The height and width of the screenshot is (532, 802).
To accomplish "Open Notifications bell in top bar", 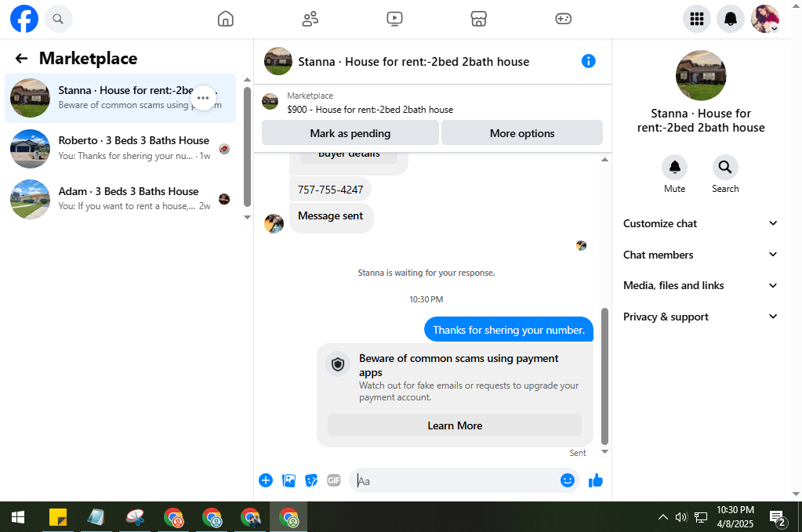I will (731, 19).
